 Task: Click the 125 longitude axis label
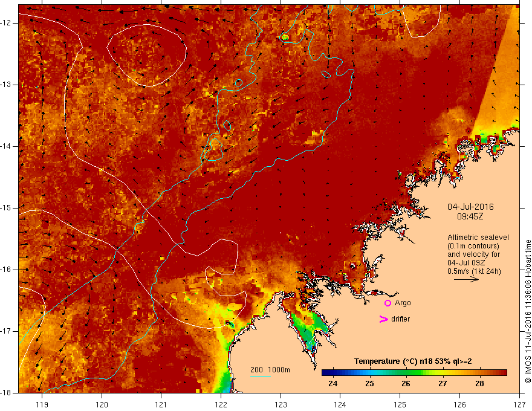coord(400,404)
